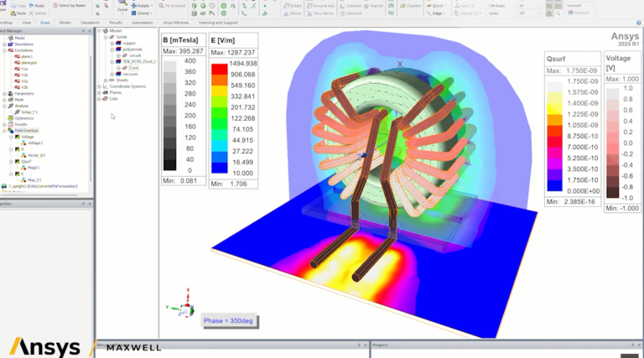Click the XYZ orientation triad
Screen dimensions: 644x358
pos(182,304)
